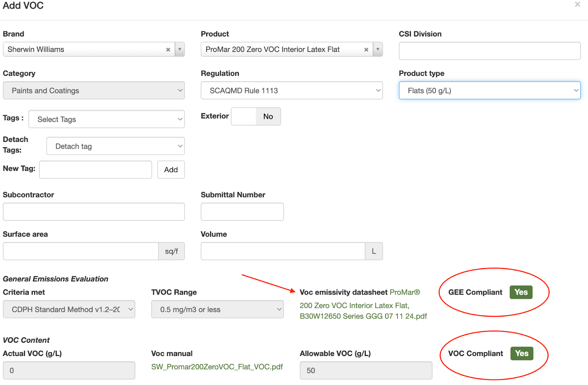Expand the Category dropdown
This screenshot has height=385, width=588.
(94, 90)
